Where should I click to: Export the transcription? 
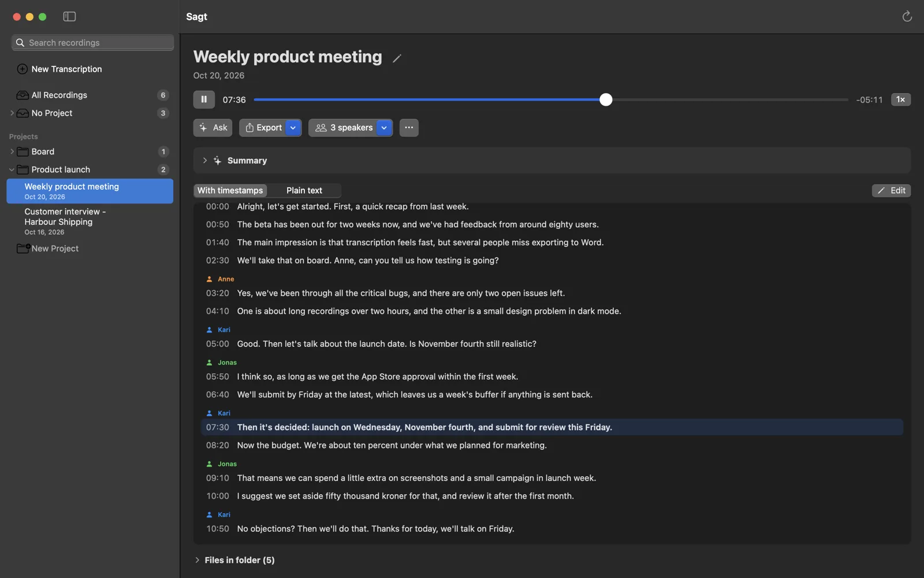pos(263,128)
